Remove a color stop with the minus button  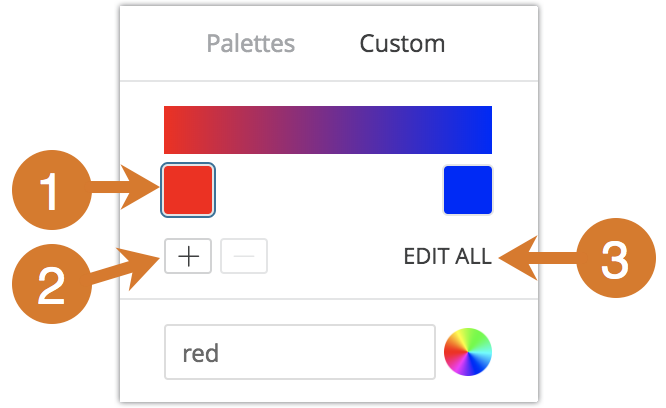point(244,257)
